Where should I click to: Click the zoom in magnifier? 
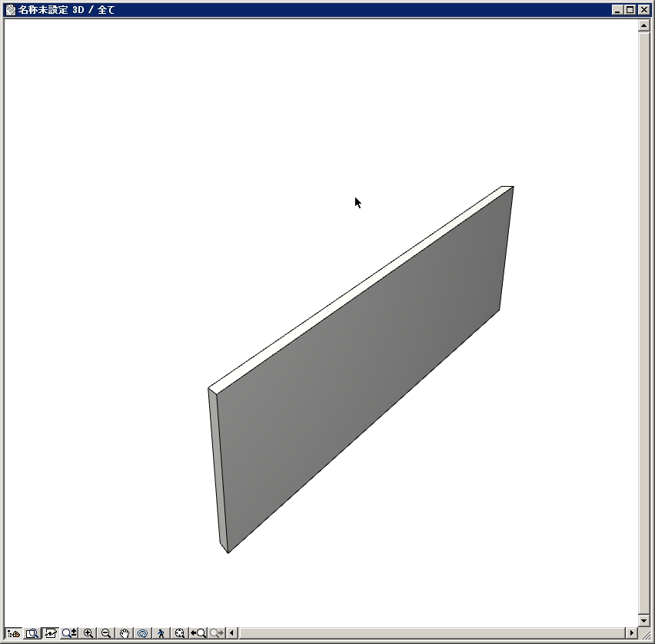(x=88, y=633)
